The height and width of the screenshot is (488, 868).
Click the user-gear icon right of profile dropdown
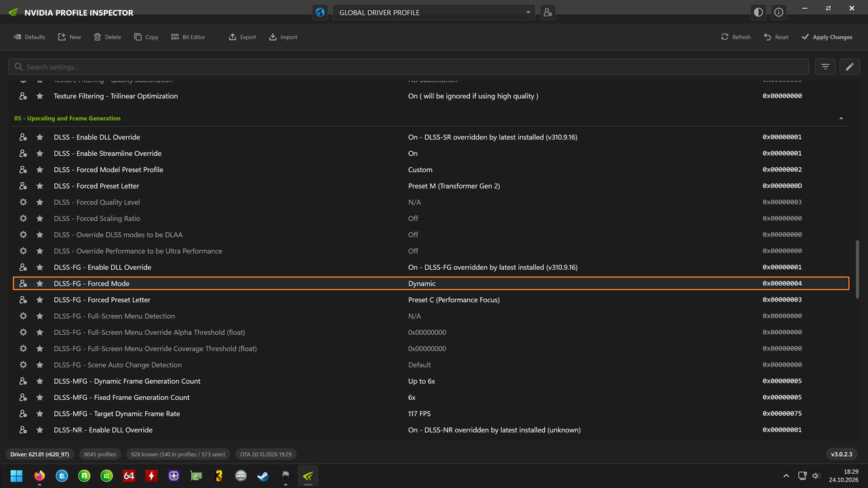pos(547,12)
